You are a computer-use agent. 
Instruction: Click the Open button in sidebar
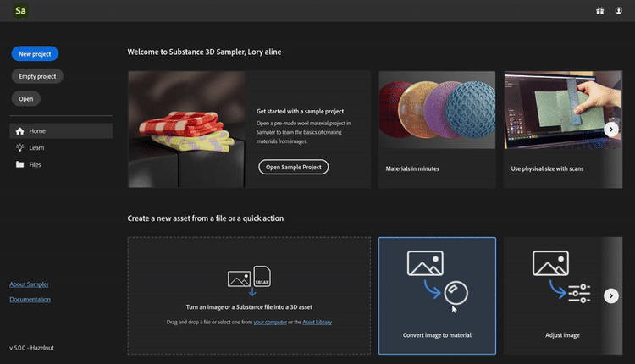tap(26, 99)
